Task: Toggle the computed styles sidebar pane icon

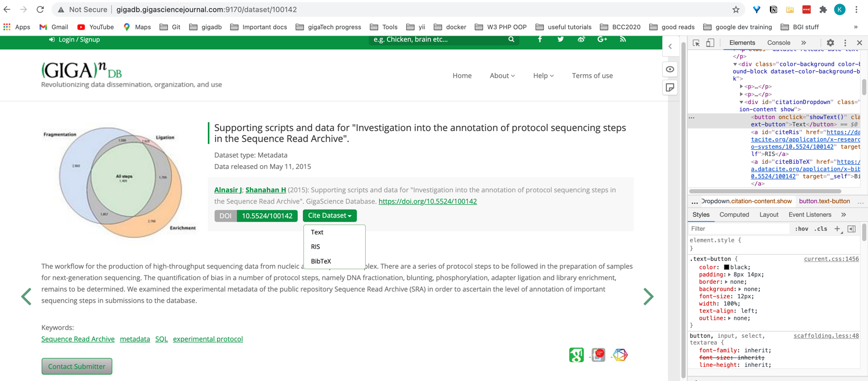Action: [851, 229]
